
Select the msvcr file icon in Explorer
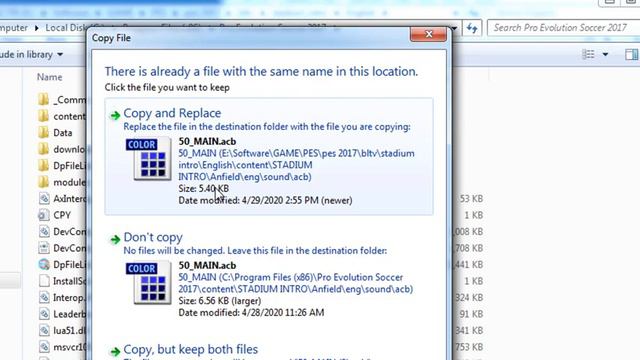44,347
